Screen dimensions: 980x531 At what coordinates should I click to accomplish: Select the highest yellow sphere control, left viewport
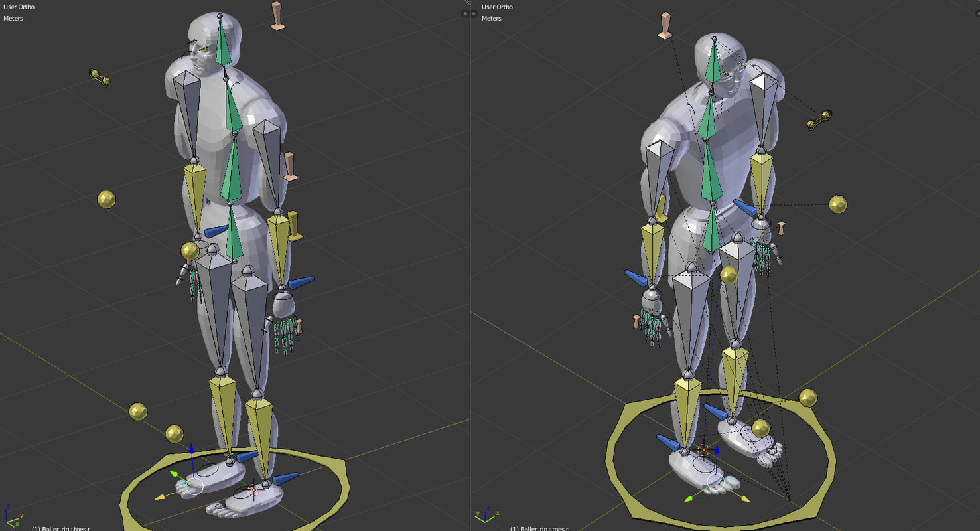tap(106, 199)
